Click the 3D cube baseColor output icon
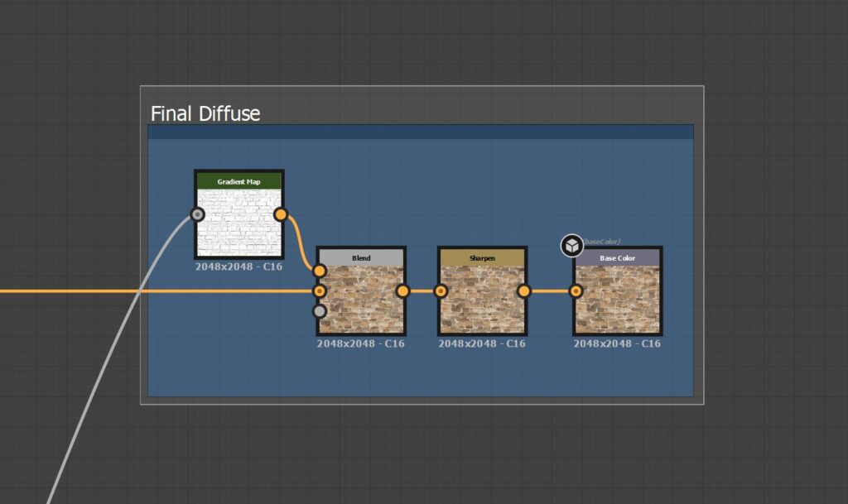The width and height of the screenshot is (848, 504). 571,242
